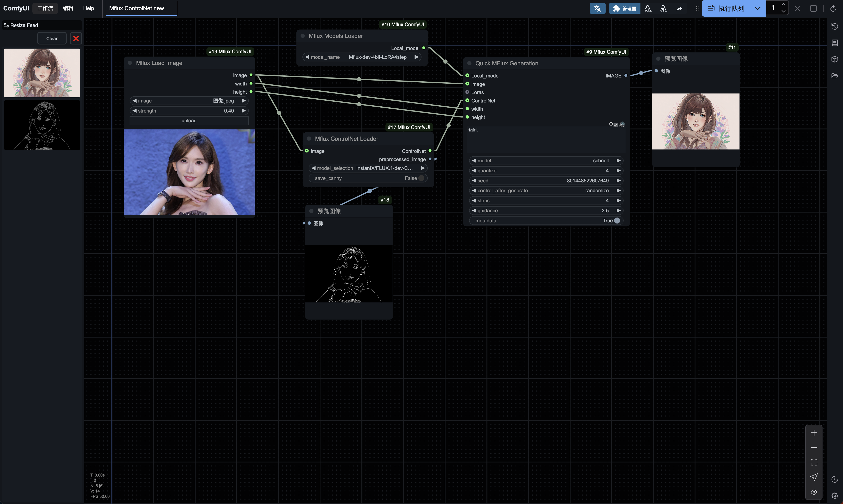Toggle metadata switch in Quick MFlux Generation
Image resolution: width=843 pixels, height=504 pixels.
617,221
